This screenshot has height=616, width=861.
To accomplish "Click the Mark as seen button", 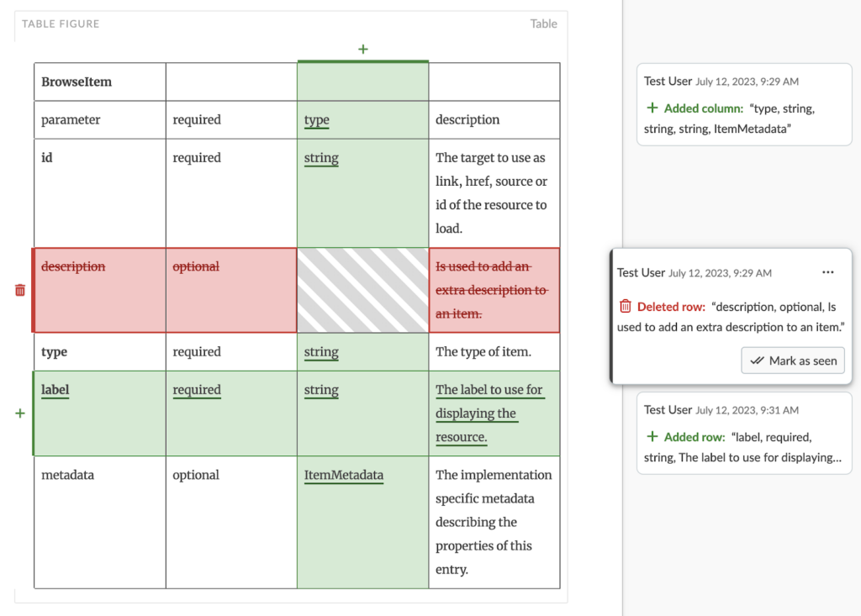I will click(793, 361).
